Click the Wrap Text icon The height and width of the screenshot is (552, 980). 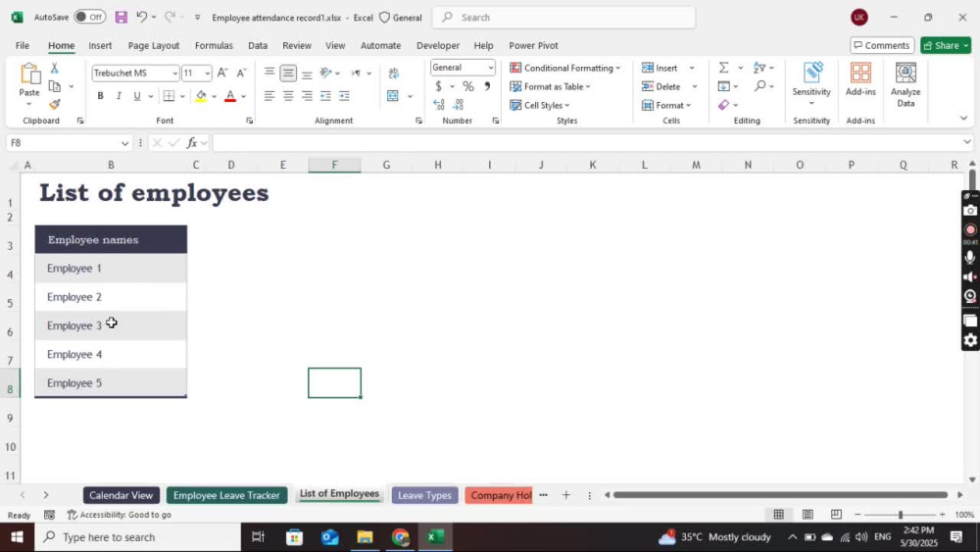coord(393,74)
